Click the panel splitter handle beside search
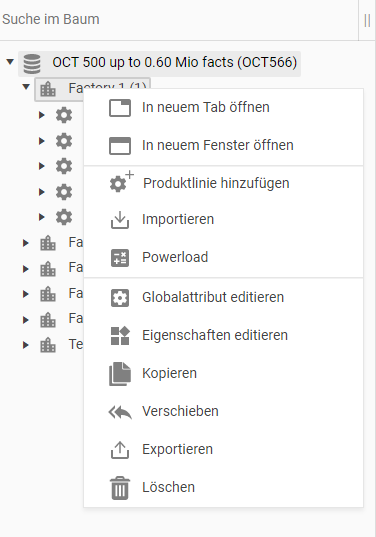The height and width of the screenshot is (537, 376). coord(367,21)
